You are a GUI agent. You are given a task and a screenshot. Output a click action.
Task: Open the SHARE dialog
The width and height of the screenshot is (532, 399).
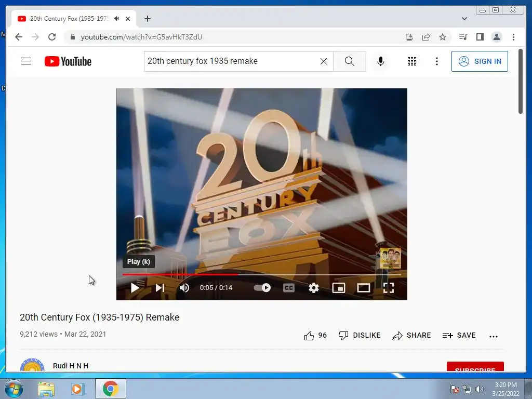pos(411,335)
